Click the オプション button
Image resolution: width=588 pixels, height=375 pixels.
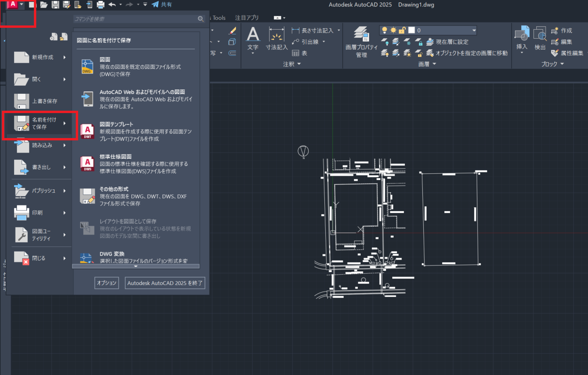coord(106,283)
